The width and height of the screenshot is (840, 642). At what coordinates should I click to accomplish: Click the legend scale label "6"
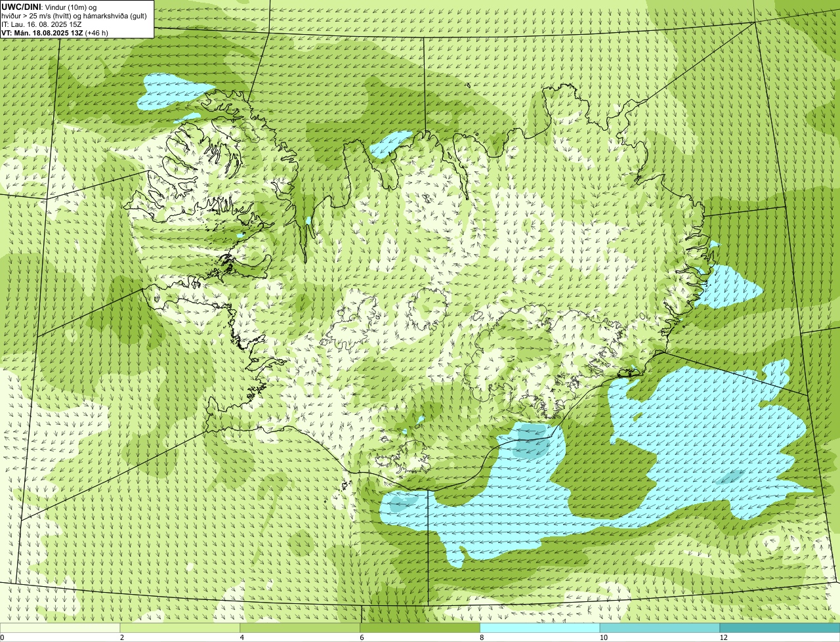coord(362,637)
